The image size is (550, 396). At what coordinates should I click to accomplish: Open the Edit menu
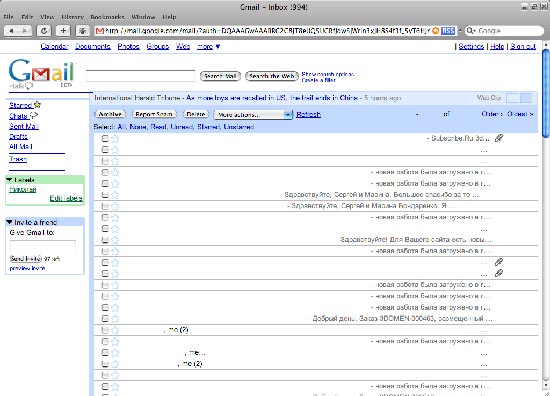tap(27, 17)
